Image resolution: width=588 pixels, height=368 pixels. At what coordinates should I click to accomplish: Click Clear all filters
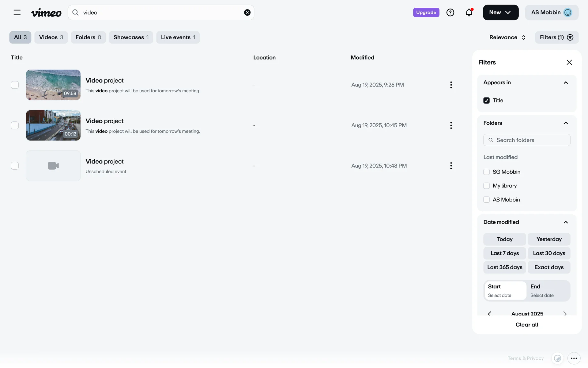tap(526, 324)
